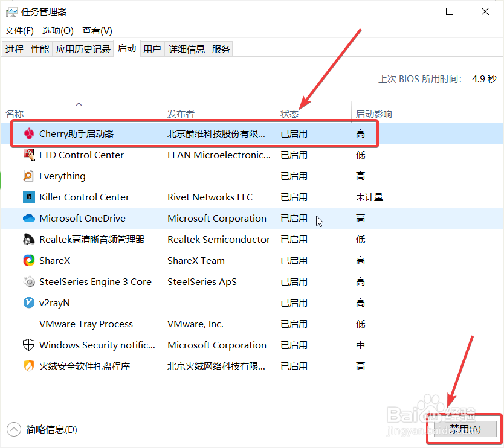Click the 火绒安全软件托盘程序 icon
Screen dimensions: 504x448
28,366
